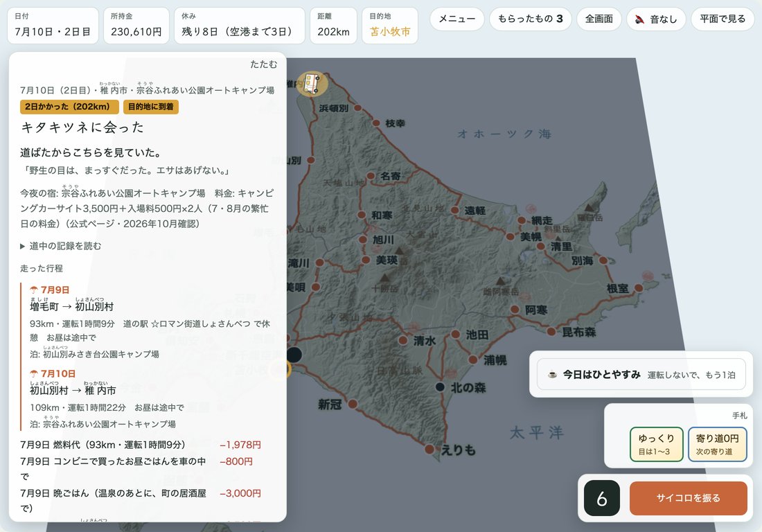Image resolution: width=762 pixels, height=532 pixels.
Task: Click the 旭川 town marker on map
Action: [363, 240]
